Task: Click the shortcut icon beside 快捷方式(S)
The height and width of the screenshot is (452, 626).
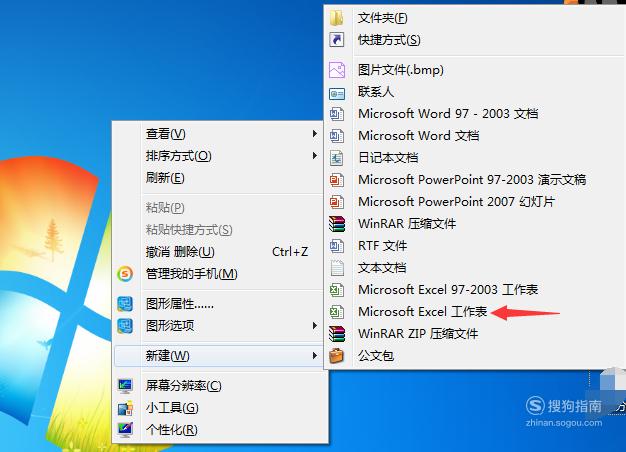Action: click(x=337, y=40)
